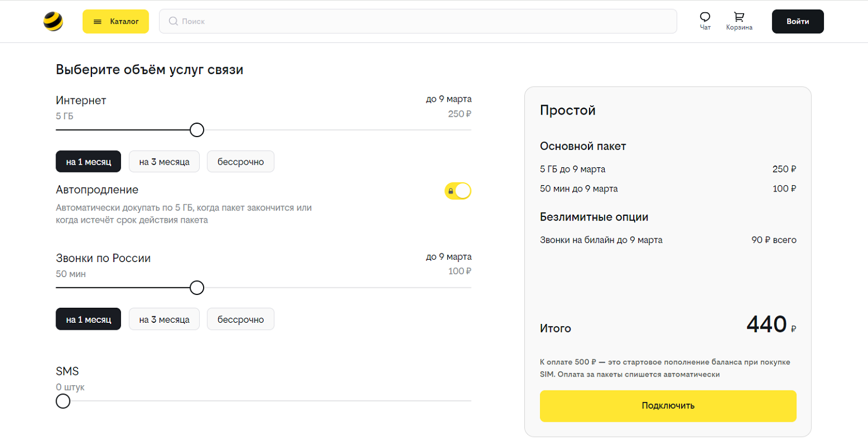Click the Звонки по России slider handle

[x=197, y=287]
